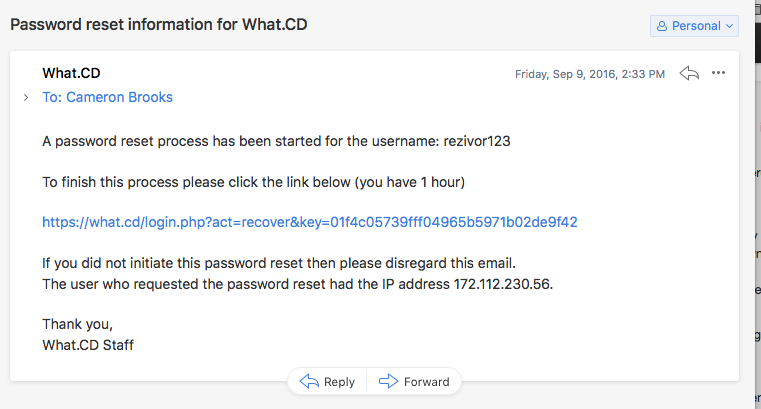Click the IP address 172.112.230.56
Screen dimensions: 761x409
(x=502, y=284)
